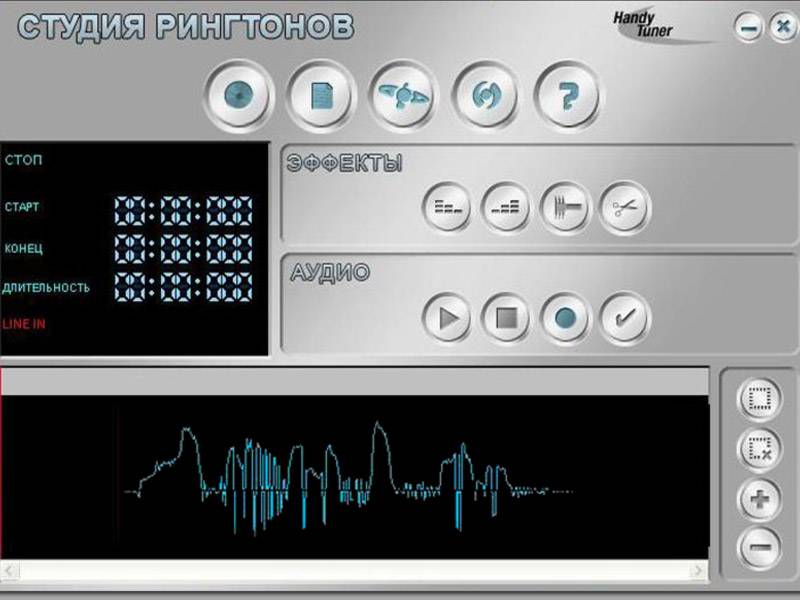Image resolution: width=800 pixels, height=600 pixels.
Task: Select all with the dotted square button
Action: click(x=759, y=400)
